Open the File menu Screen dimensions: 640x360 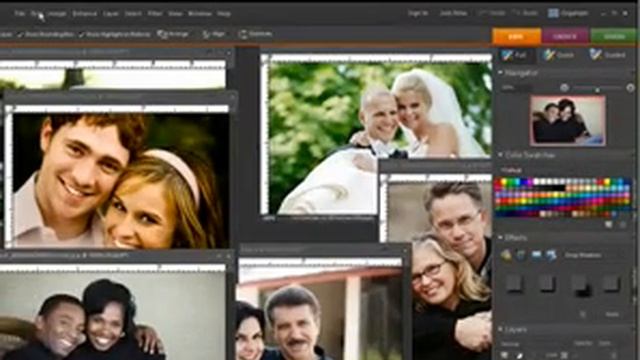[x=20, y=14]
